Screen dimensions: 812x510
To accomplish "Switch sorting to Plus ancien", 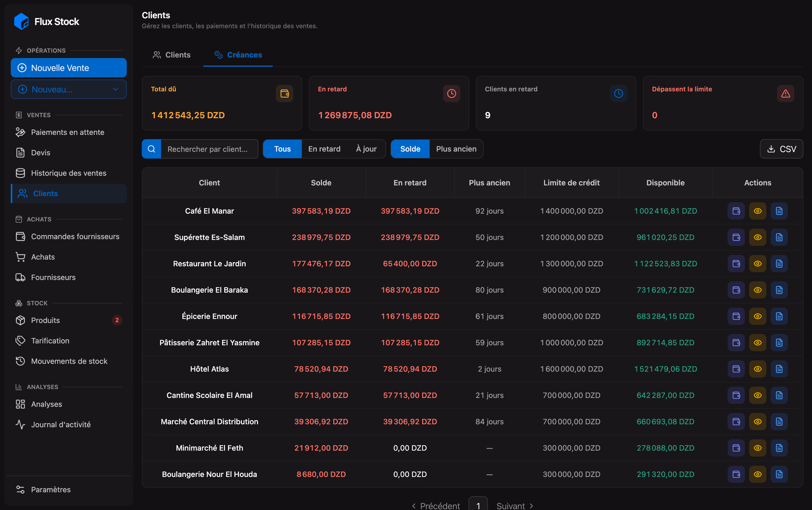I will (x=456, y=149).
